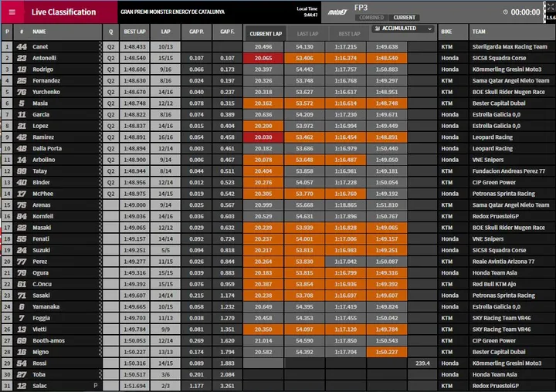The width and height of the screenshot is (556, 392).
Task: Click Dalla Porta's rider number 48
Action: tap(22, 148)
